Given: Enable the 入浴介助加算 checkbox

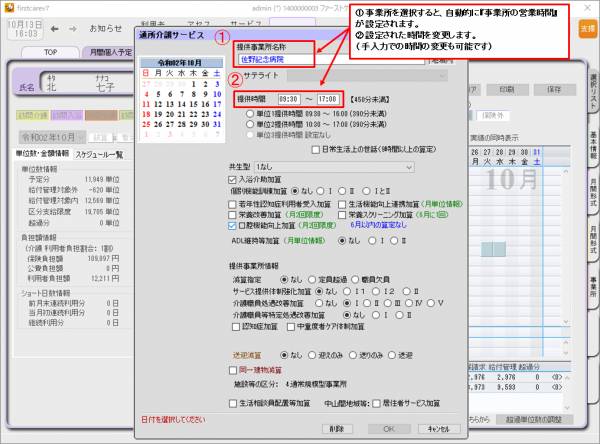Looking at the screenshot, I should 231,176.
